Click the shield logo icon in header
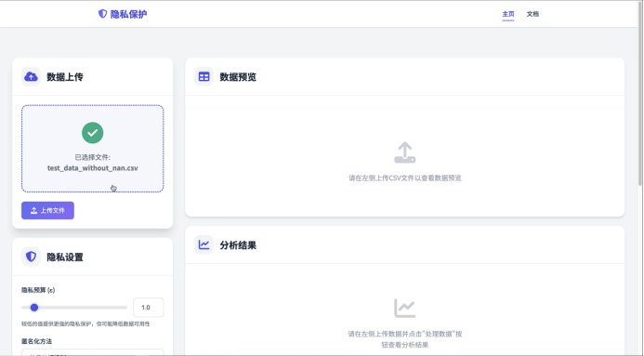Screen dimensions: 644x356 pyautogui.click(x=102, y=14)
